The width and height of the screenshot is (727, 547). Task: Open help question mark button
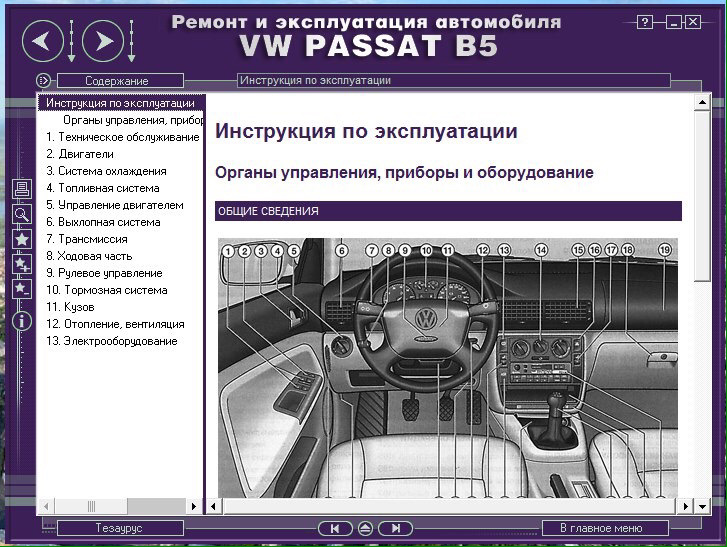point(644,22)
